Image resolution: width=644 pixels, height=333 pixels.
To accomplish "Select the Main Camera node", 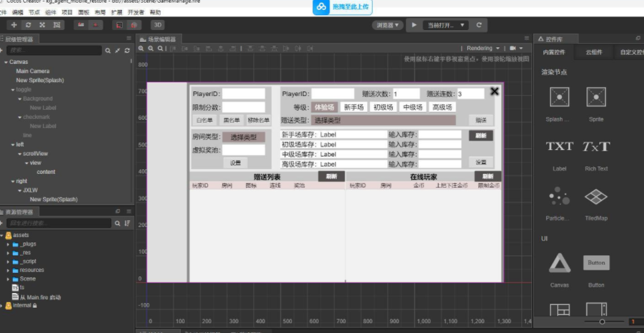I will pyautogui.click(x=33, y=71).
